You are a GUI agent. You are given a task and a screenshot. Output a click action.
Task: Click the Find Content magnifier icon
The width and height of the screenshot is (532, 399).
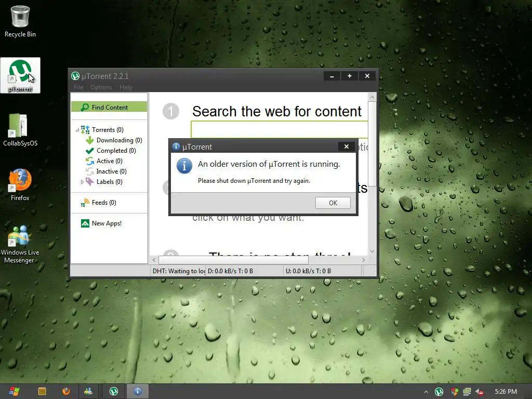coord(85,107)
